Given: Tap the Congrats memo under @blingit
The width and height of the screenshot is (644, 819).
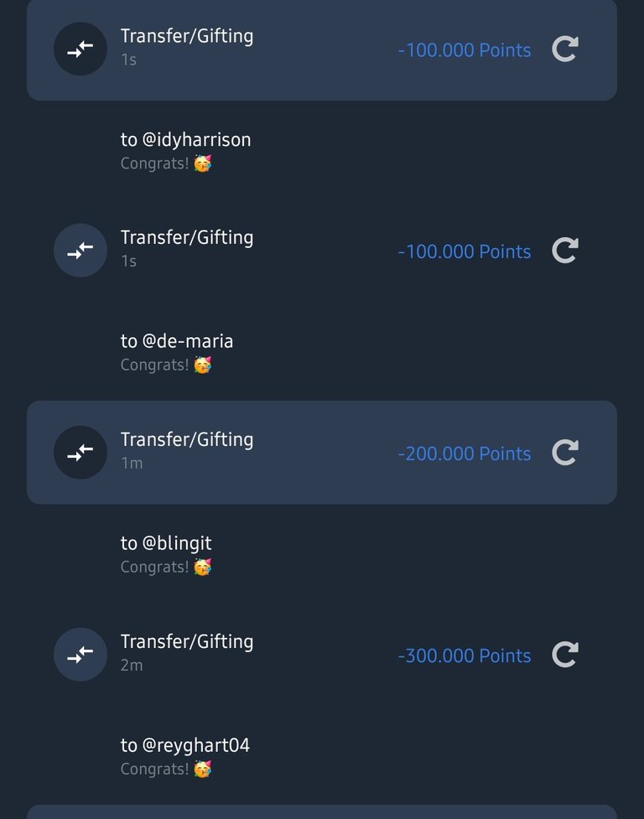Looking at the screenshot, I should click(165, 568).
